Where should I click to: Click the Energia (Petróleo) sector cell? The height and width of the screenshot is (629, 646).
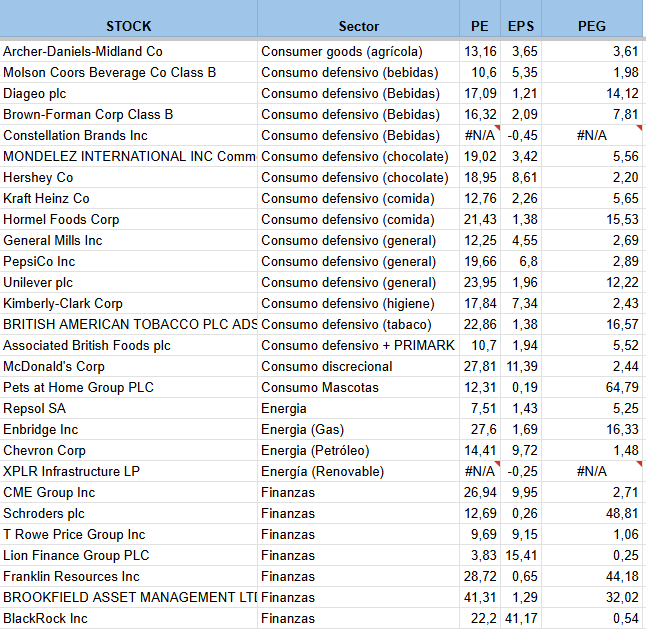pyautogui.click(x=358, y=451)
